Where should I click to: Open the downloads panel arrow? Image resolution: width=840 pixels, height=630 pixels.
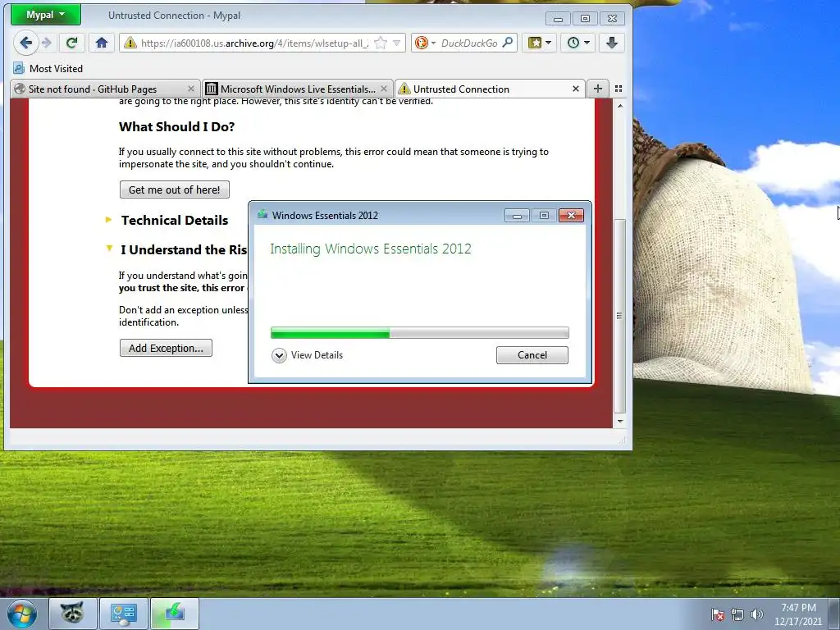point(612,43)
